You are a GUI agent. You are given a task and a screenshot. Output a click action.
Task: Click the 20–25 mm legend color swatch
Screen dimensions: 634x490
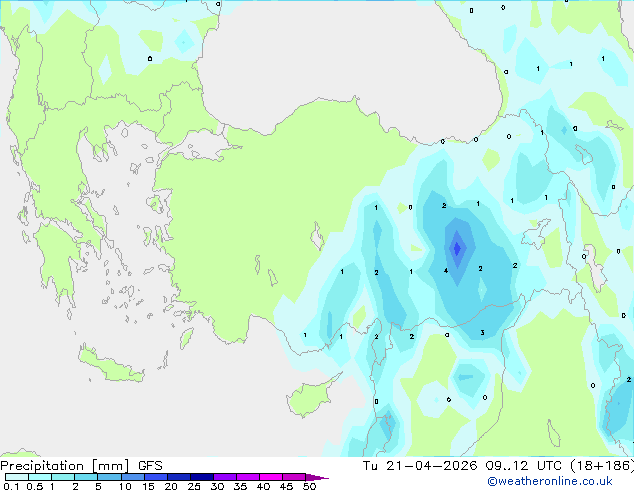point(178,477)
